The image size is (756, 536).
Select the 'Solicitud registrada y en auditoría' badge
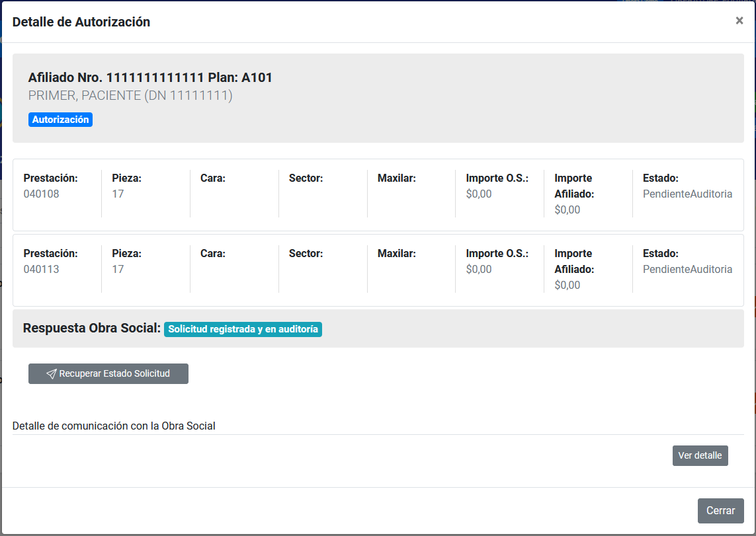tap(243, 329)
